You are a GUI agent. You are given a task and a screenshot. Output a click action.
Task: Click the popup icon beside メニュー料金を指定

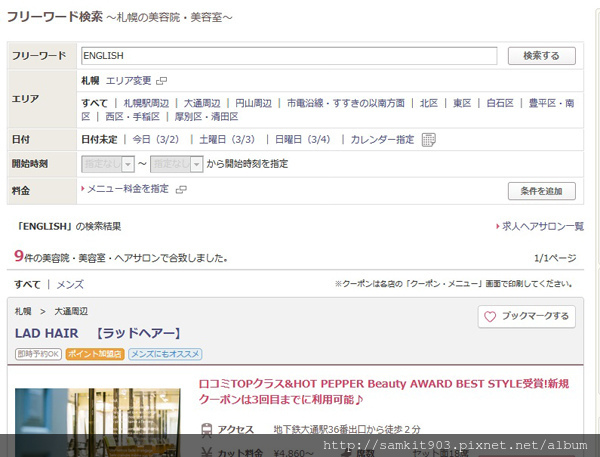181,189
